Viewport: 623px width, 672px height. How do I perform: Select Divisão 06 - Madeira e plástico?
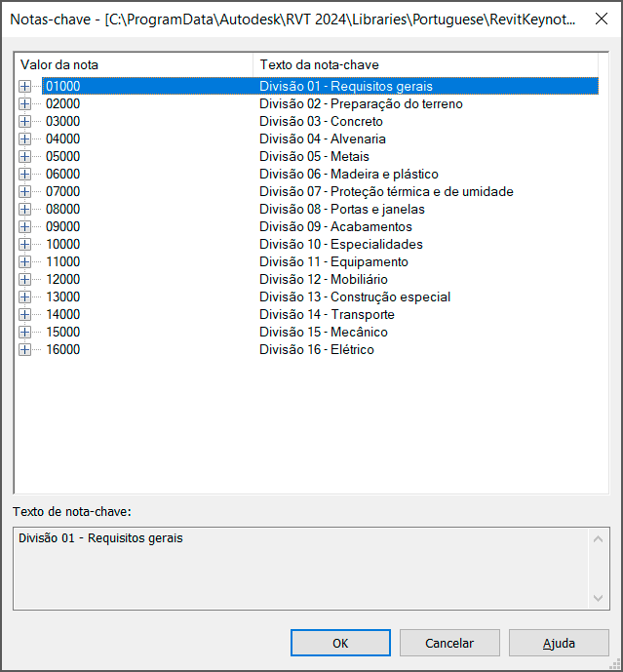pos(348,175)
